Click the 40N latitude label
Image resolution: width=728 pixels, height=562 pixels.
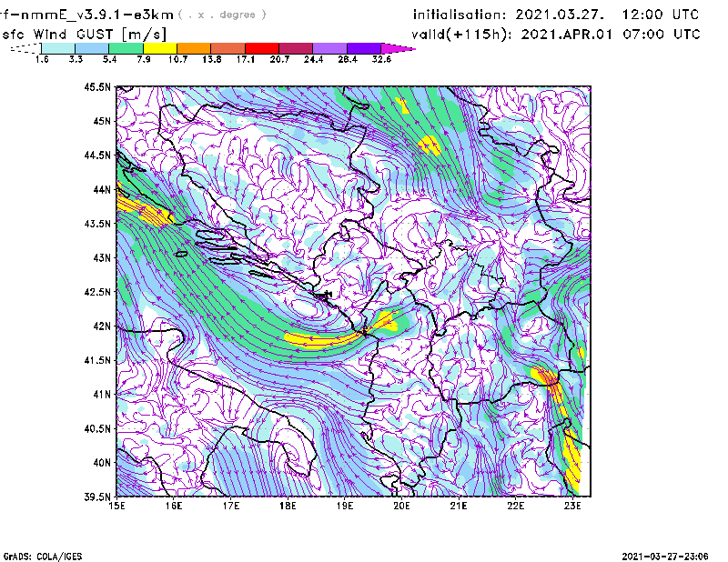click(102, 463)
